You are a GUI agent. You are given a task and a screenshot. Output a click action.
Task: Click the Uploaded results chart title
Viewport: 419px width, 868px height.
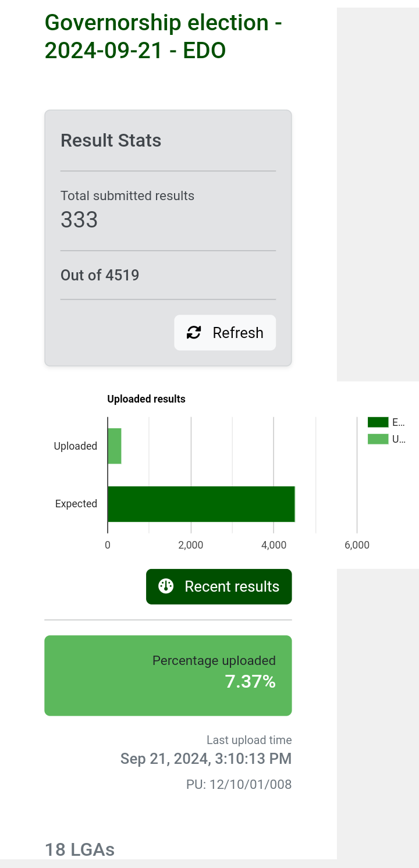pyautogui.click(x=147, y=399)
